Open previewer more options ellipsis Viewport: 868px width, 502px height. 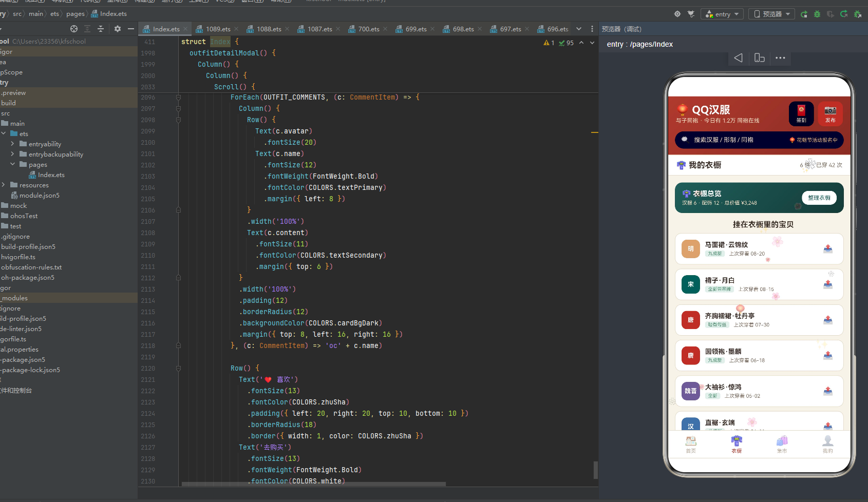click(x=781, y=58)
